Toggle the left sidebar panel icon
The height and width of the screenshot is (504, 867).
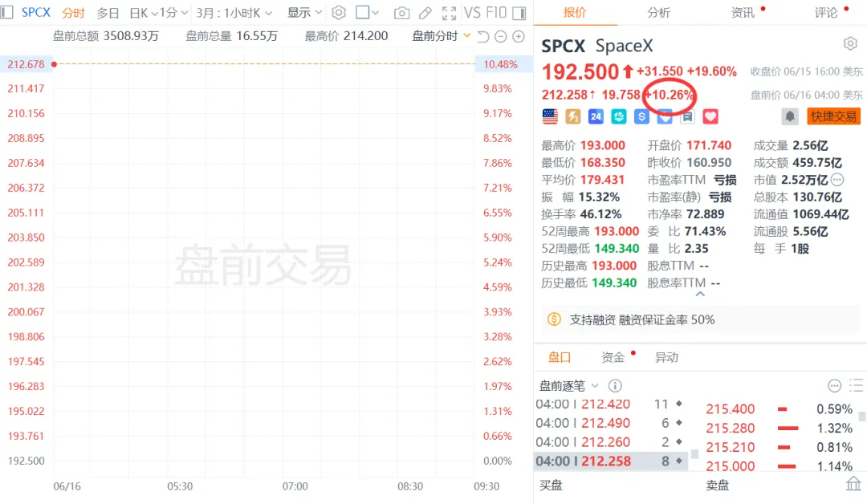tap(6, 12)
